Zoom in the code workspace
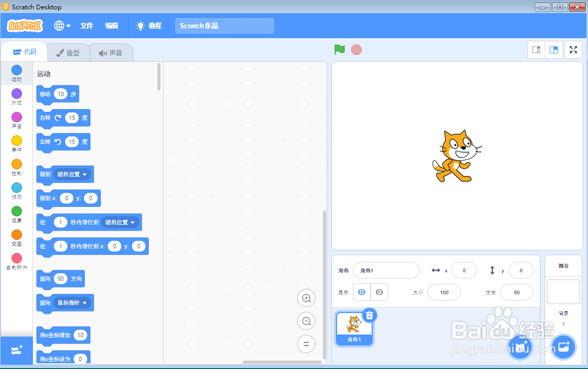 tap(306, 298)
